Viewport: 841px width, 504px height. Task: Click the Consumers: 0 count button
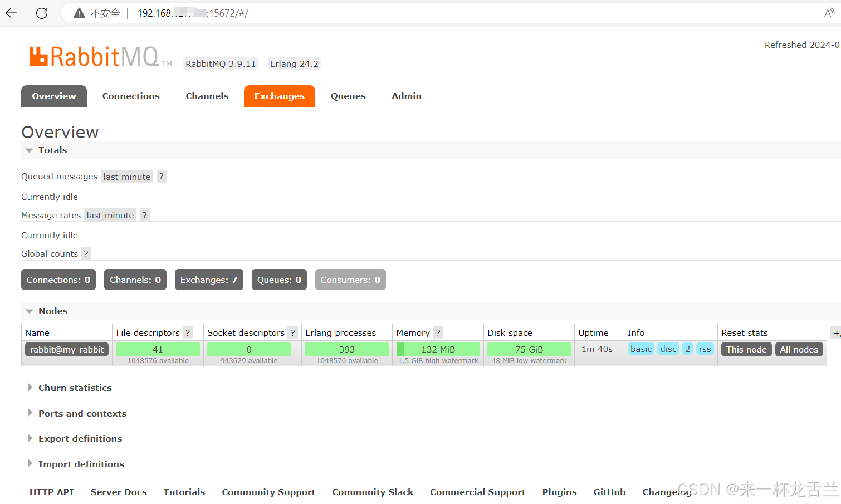click(x=350, y=280)
